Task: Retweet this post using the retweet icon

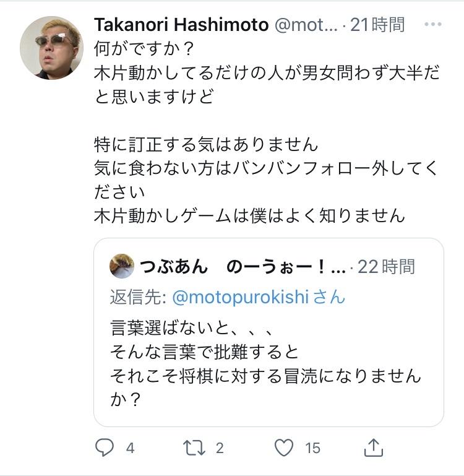Action: tap(195, 448)
